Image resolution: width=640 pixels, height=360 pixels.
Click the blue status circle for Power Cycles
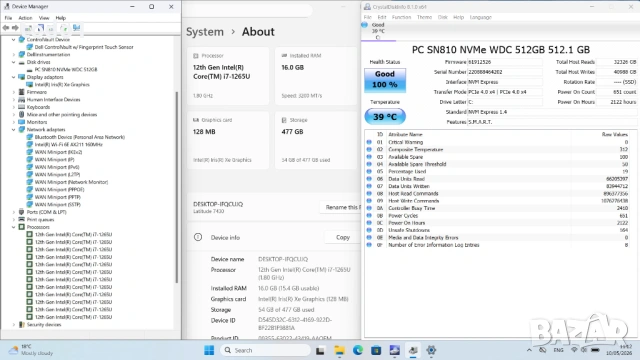click(x=369, y=216)
